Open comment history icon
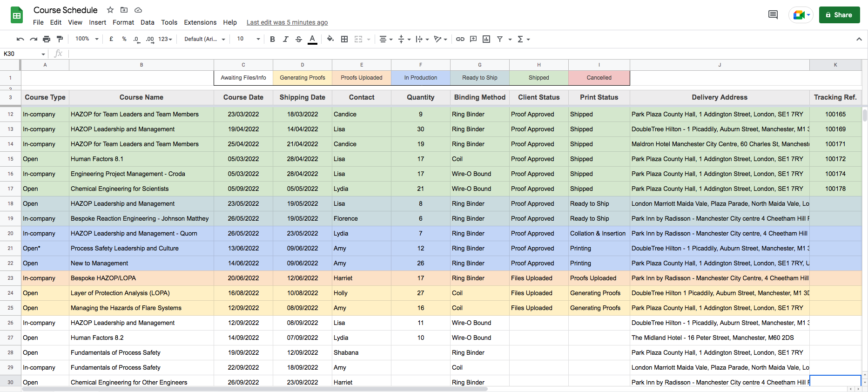Viewport: 868px width, 392px height. (773, 15)
